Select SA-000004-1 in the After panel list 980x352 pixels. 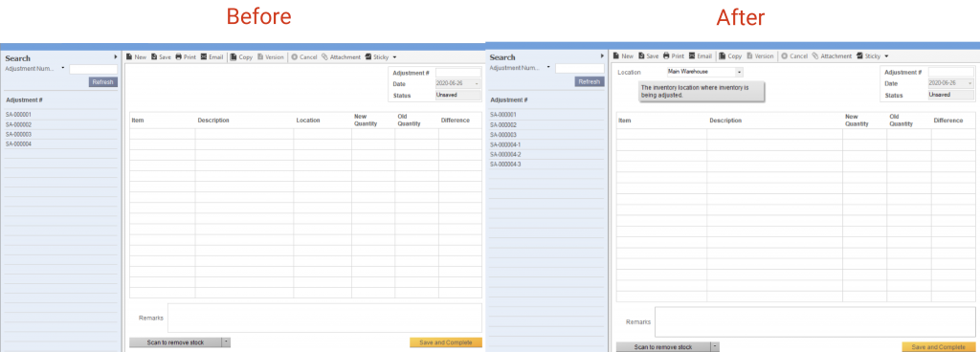[546, 144]
